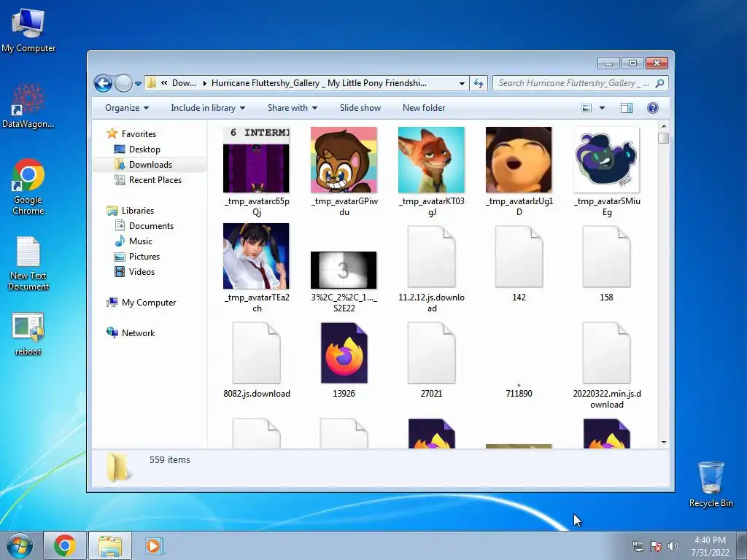Select Network in navigation pane
Image resolution: width=747 pixels, height=560 pixels.
pos(138,332)
